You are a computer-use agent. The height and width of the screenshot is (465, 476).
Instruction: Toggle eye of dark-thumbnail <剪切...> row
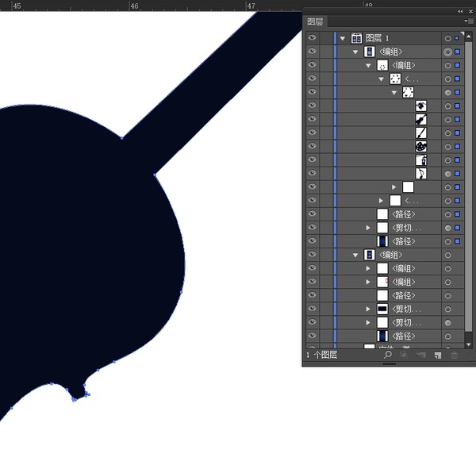click(x=312, y=308)
